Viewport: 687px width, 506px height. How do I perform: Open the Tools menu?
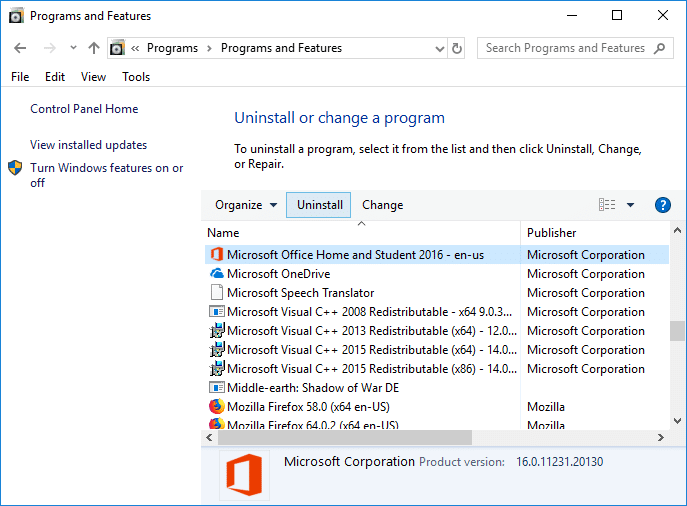click(x=136, y=77)
